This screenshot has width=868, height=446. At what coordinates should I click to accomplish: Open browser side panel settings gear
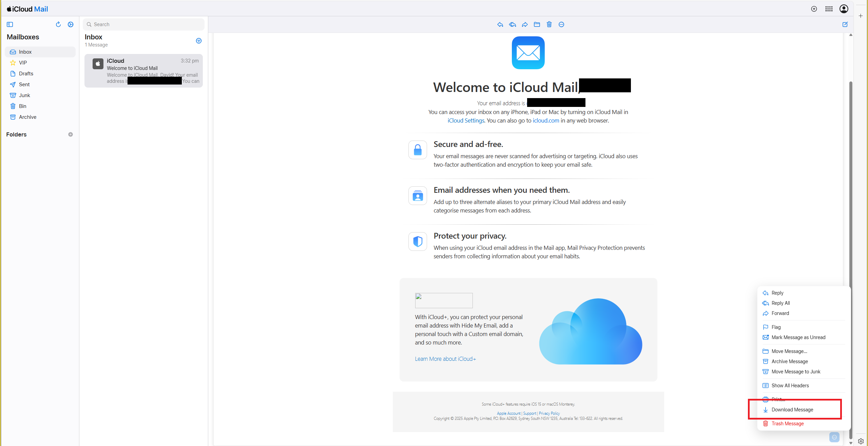(x=861, y=441)
